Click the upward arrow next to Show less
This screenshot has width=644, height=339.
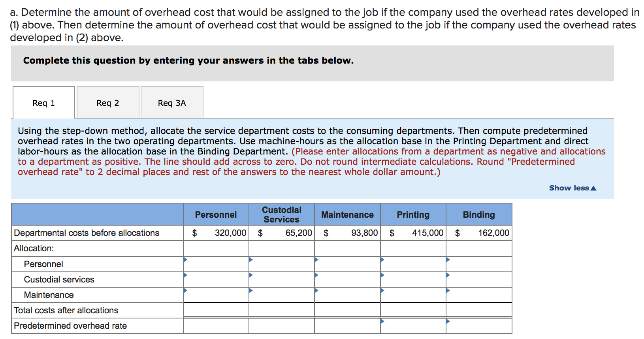coord(594,188)
